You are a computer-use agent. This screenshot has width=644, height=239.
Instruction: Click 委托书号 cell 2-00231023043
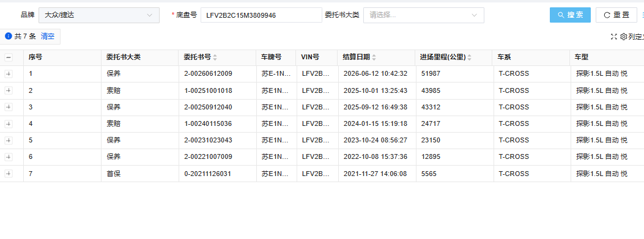(208, 141)
